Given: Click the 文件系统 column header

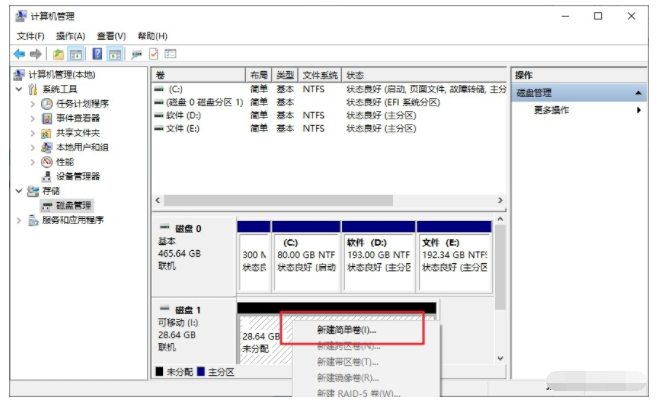Looking at the screenshot, I should coord(319,75).
